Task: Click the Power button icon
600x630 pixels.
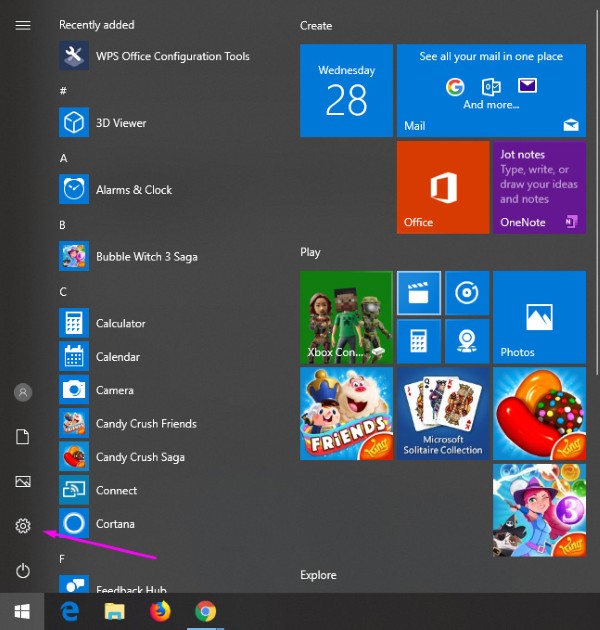Action: [23, 571]
